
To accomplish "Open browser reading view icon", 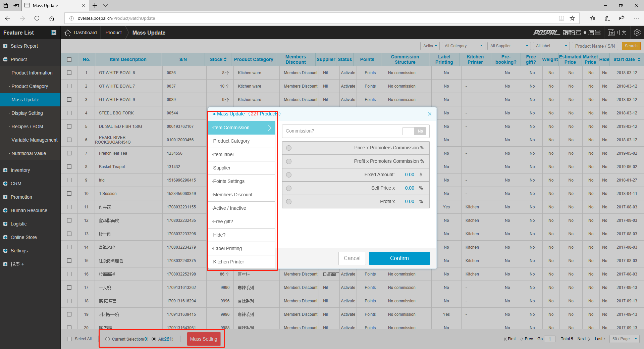I will pos(561,18).
